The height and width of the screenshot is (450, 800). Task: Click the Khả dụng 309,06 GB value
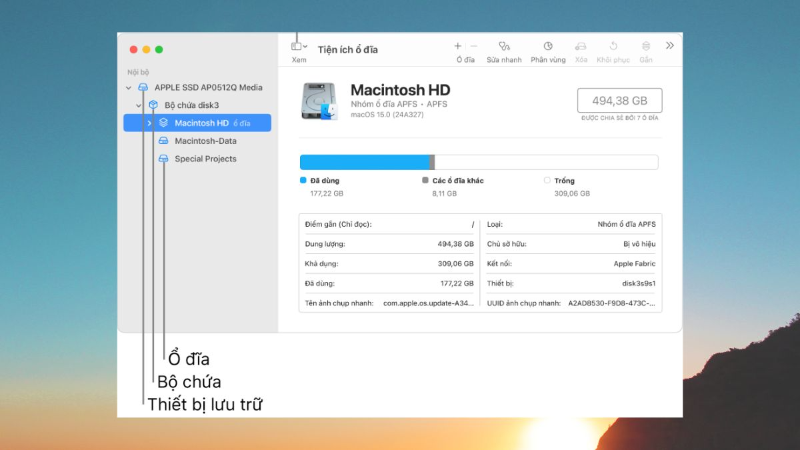[455, 264]
